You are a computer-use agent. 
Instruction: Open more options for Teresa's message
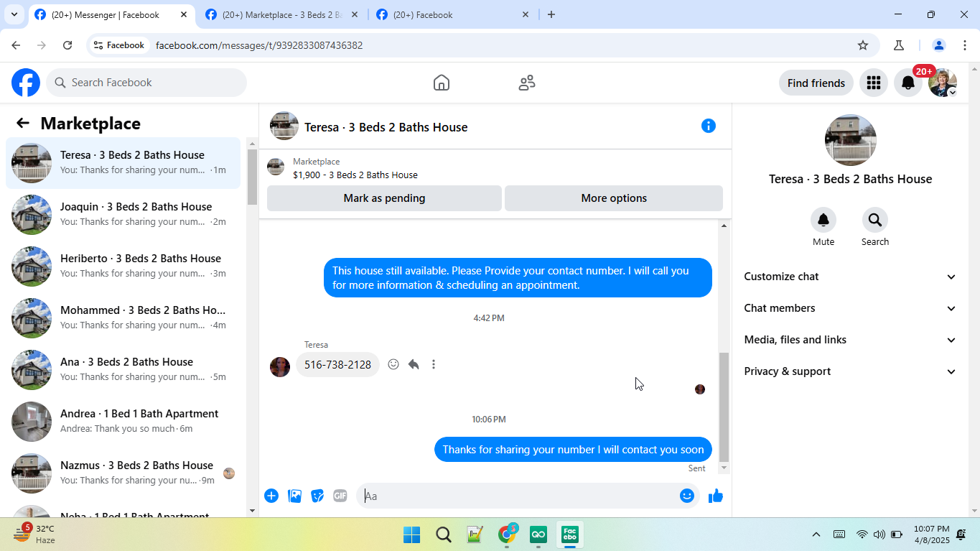(x=434, y=364)
